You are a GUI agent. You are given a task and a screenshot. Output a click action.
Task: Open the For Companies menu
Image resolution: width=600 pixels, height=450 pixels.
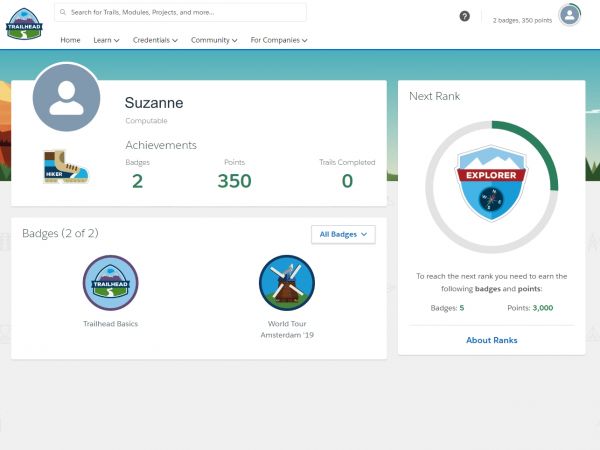[278, 40]
